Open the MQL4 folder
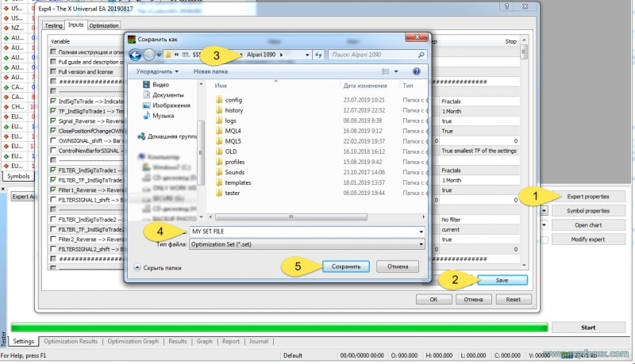 pos(233,131)
